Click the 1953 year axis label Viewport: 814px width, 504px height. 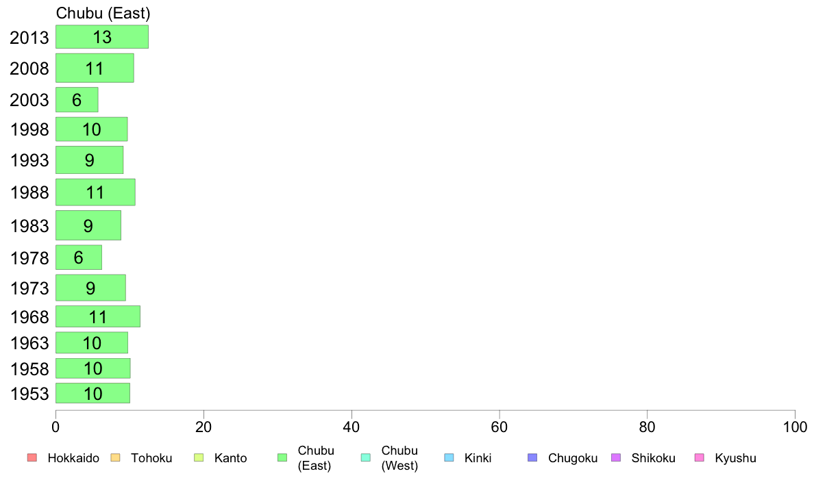pyautogui.click(x=29, y=394)
